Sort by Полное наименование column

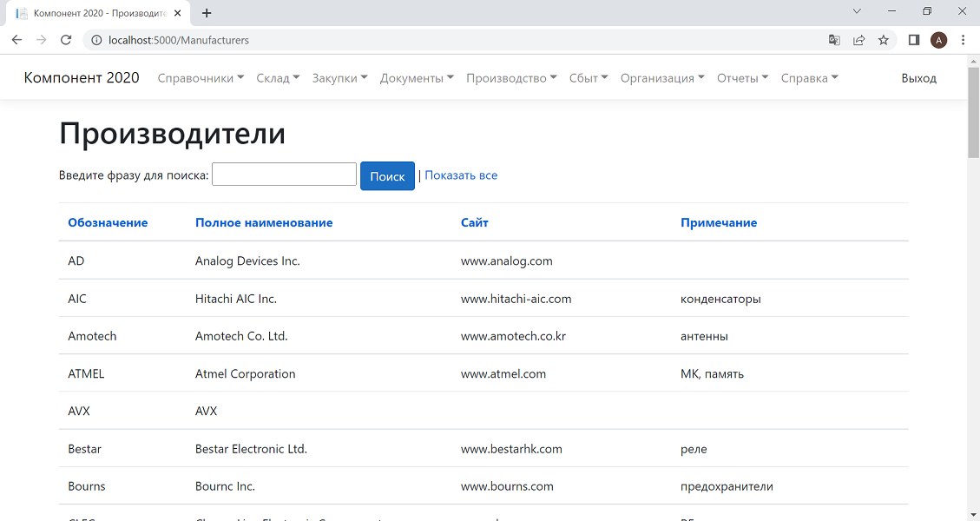click(264, 222)
